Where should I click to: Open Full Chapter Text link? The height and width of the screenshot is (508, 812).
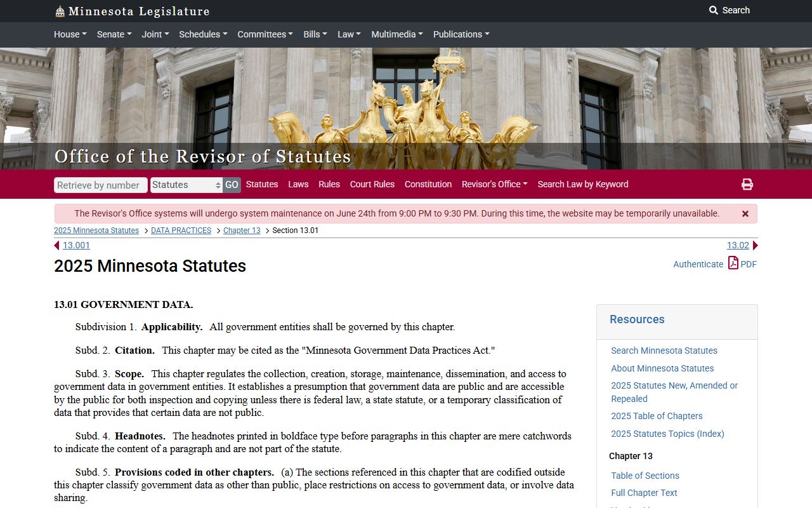644,493
